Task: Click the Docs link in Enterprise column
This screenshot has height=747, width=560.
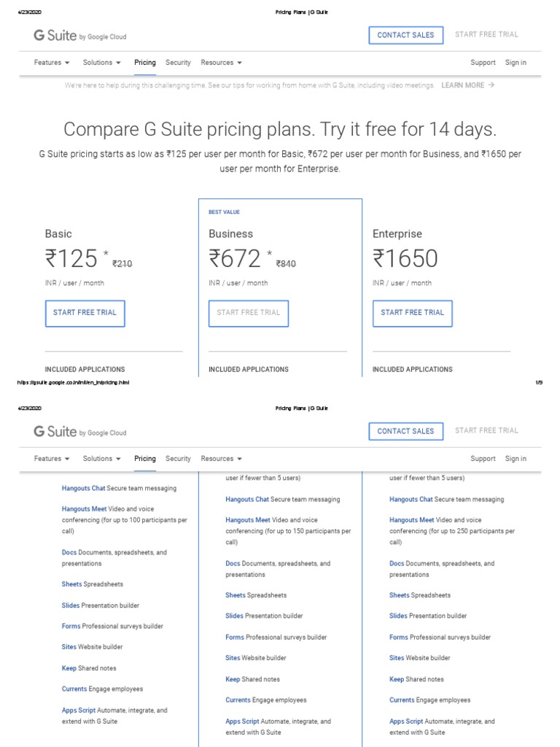Action: (397, 564)
